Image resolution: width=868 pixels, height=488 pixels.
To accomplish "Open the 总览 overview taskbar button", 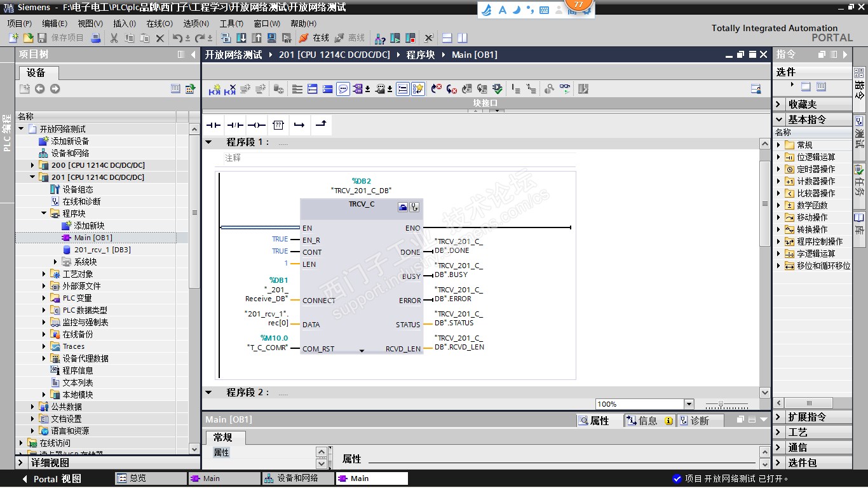I will point(151,478).
